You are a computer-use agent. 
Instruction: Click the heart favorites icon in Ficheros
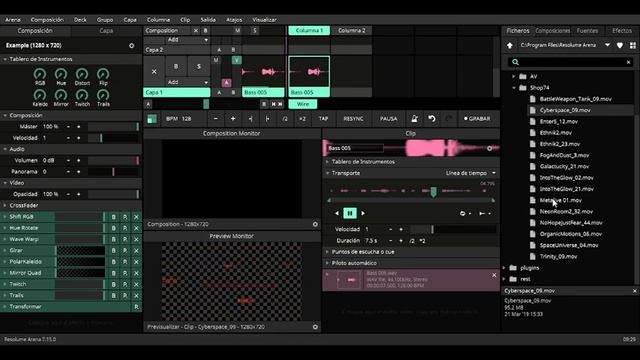coord(620,45)
